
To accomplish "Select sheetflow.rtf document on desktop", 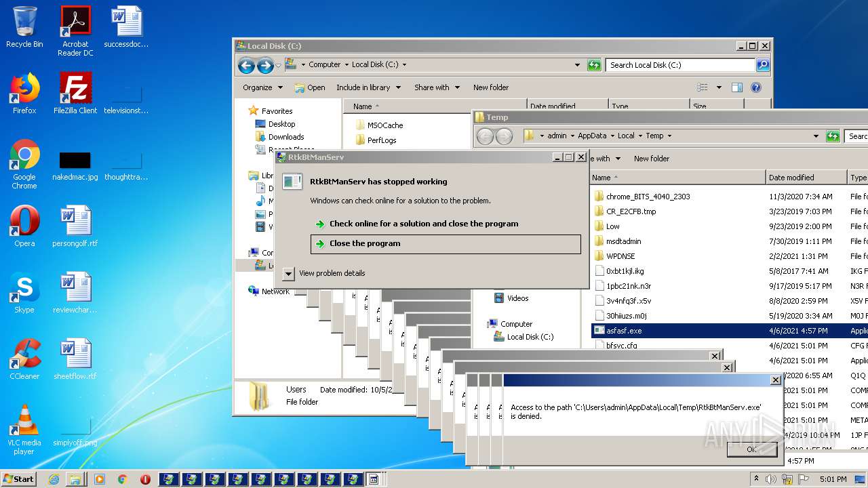I will tap(75, 359).
